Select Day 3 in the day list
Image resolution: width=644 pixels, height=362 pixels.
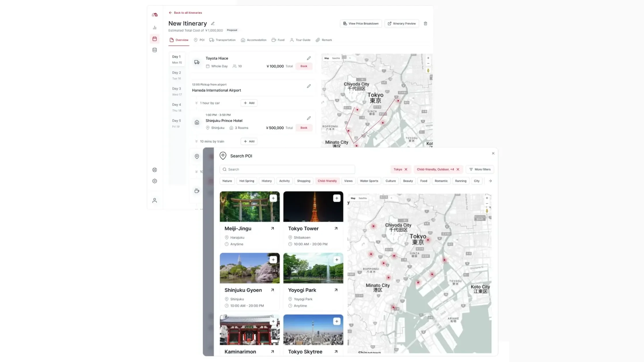point(177,91)
